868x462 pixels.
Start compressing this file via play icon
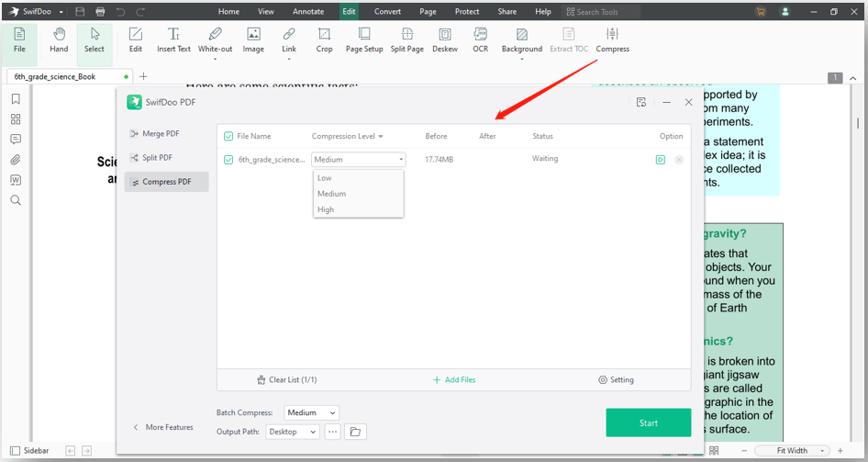coord(660,160)
